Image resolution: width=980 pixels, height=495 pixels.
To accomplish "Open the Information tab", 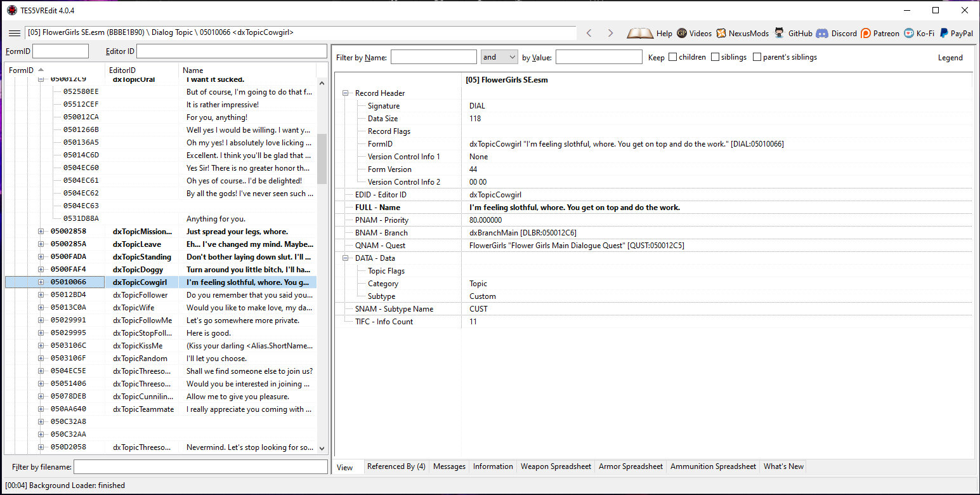I will point(493,466).
